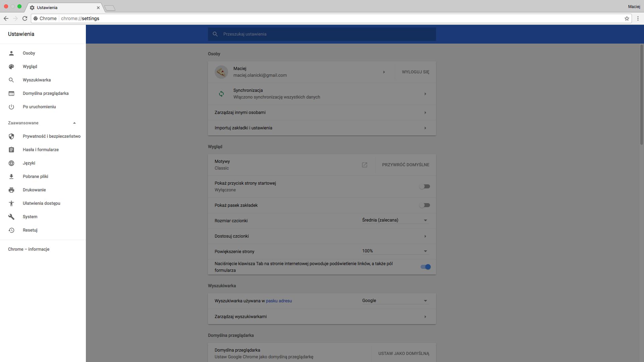Bookmark this page with star icon
This screenshot has width=644, height=362.
tap(627, 18)
